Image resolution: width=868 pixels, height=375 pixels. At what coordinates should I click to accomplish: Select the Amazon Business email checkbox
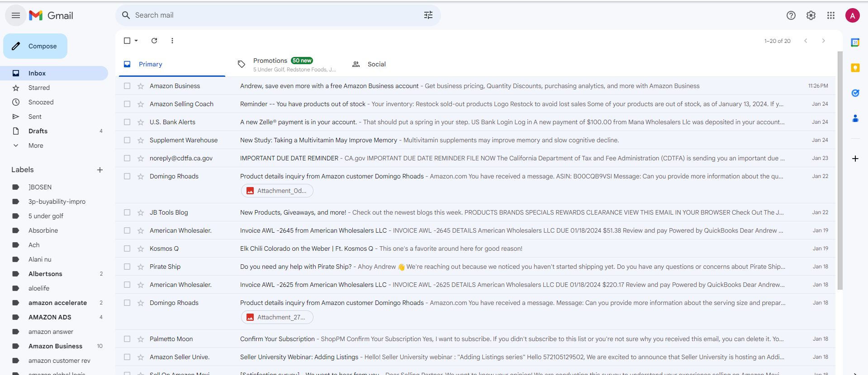click(x=127, y=86)
